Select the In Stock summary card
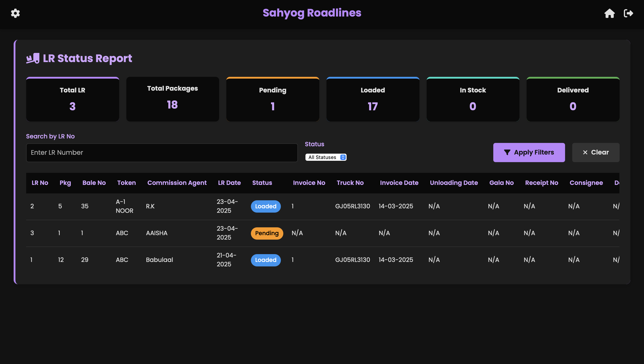This screenshot has height=364, width=644. point(473,99)
